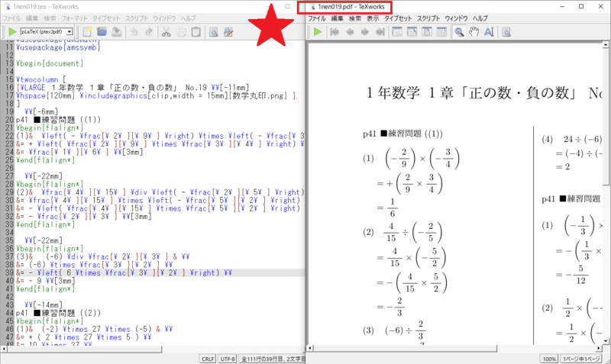The height and width of the screenshot is (364, 611).
Task: Click the Cut scissors icon
Action: 166,32
